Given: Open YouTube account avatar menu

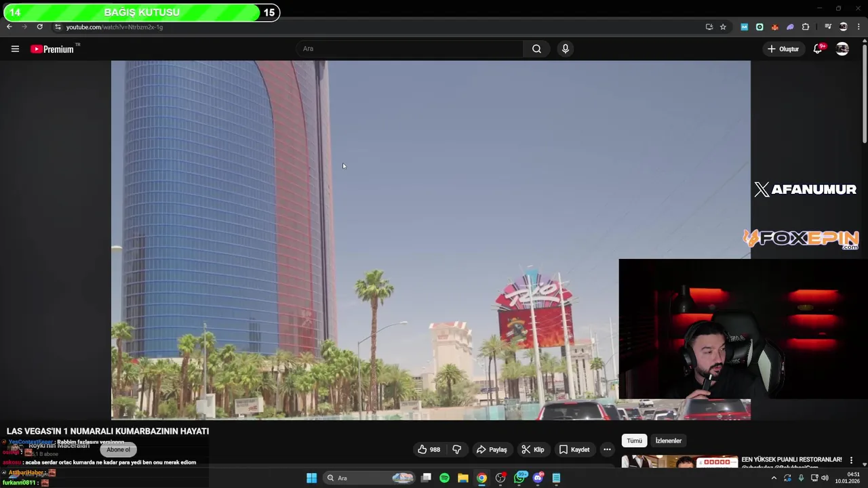Looking at the screenshot, I should [842, 49].
